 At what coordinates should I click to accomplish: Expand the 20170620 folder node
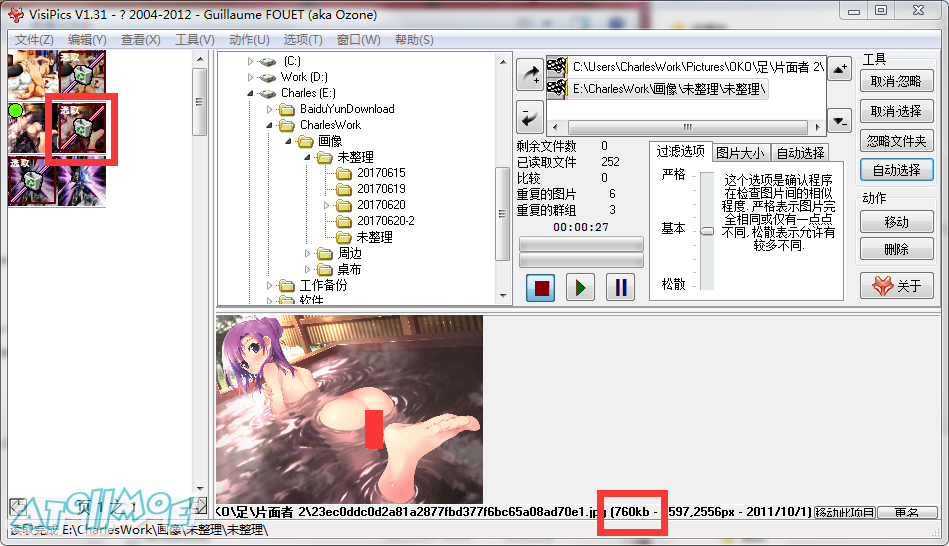point(326,205)
